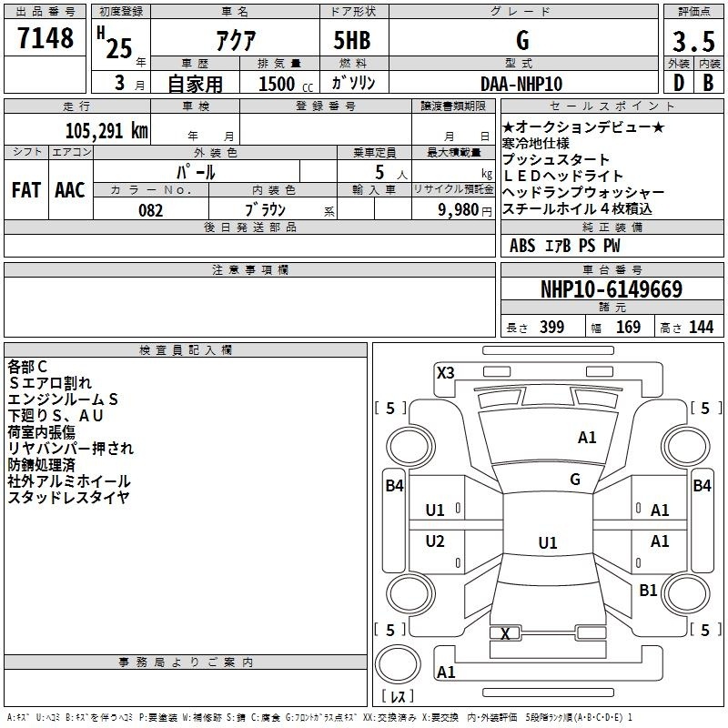This screenshot has height=728, width=728.
Task: Click the spare tire circle above [レス]
Action: [x=398, y=663]
